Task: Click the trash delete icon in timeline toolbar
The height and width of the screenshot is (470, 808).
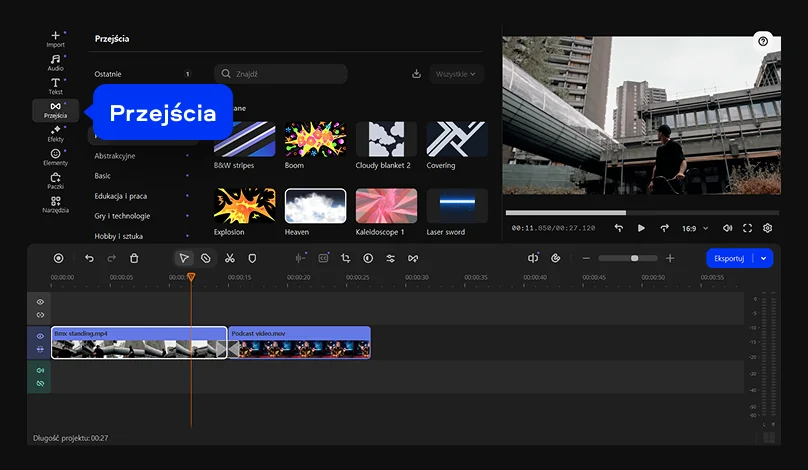Action: tap(134, 258)
